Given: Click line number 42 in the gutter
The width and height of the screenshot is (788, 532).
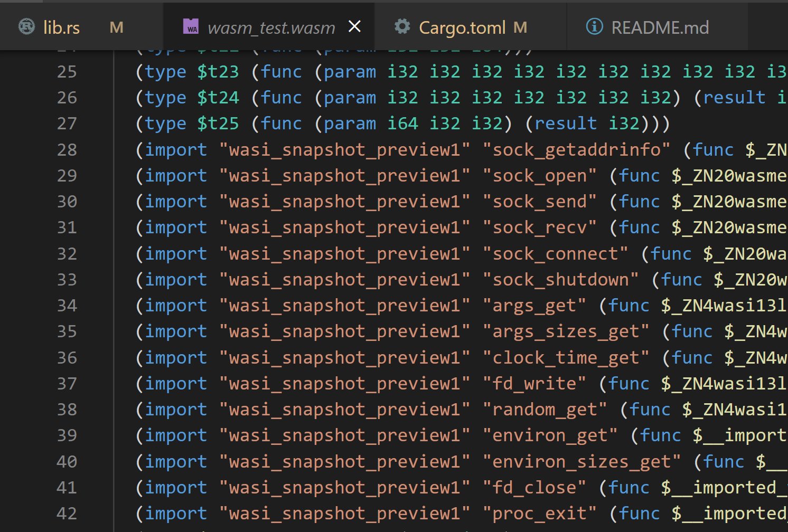Looking at the screenshot, I should click(67, 514).
